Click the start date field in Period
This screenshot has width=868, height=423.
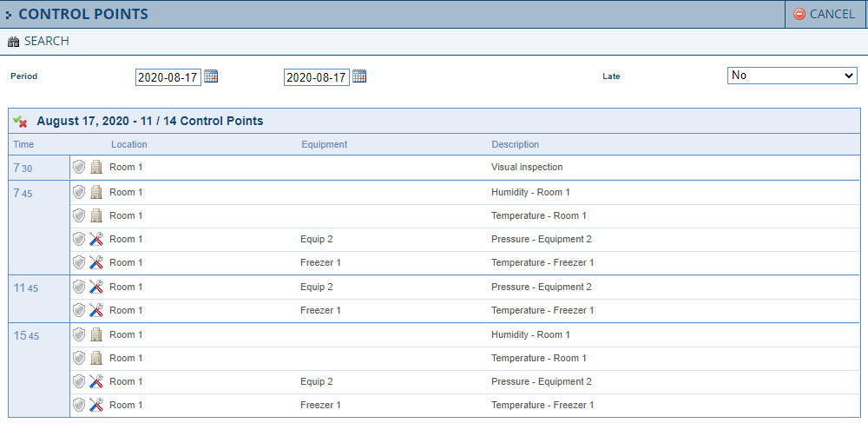pos(168,77)
